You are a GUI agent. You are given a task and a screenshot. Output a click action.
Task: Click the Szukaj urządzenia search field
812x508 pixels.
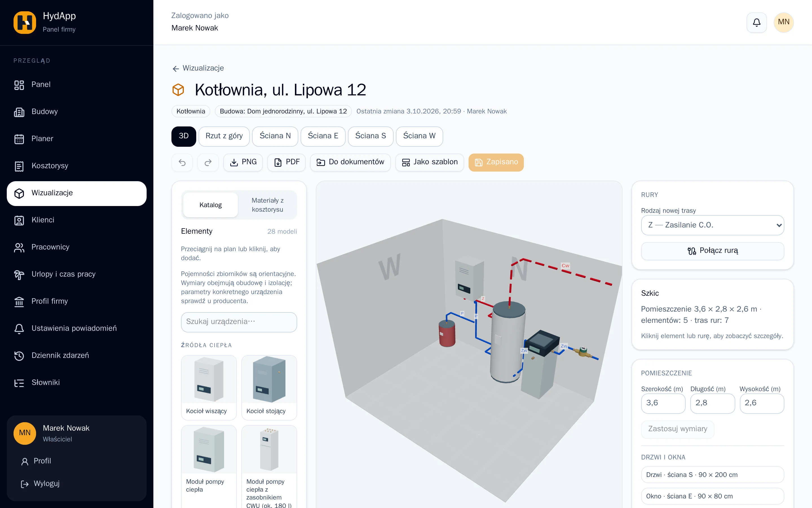point(239,322)
